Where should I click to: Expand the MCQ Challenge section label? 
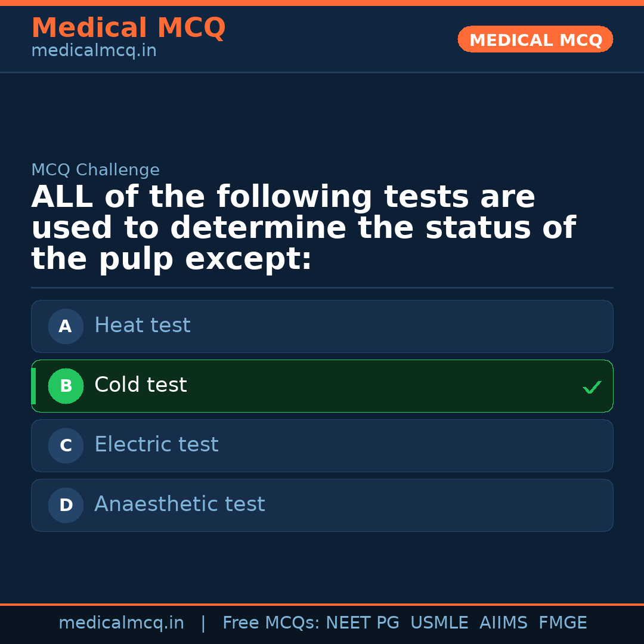tap(95, 170)
